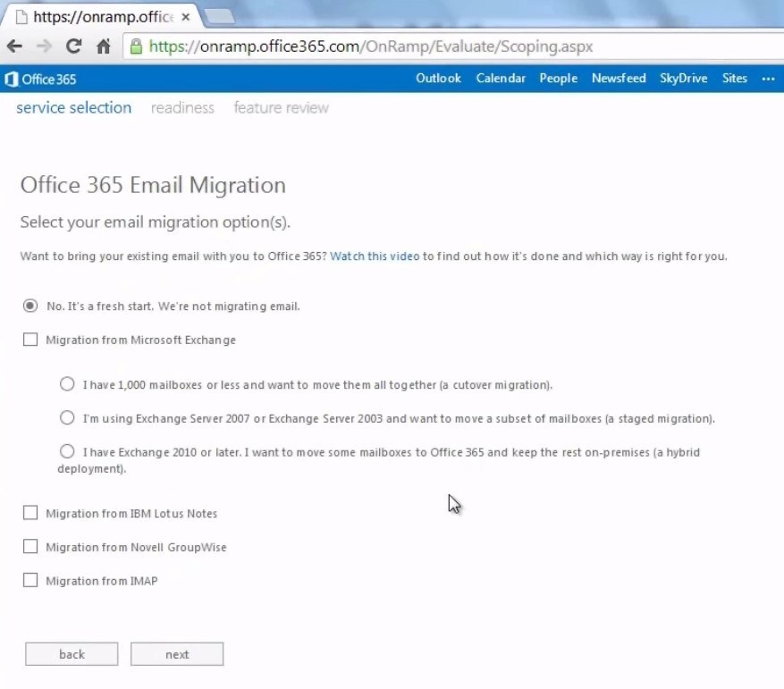This screenshot has width=784, height=689.
Task: Open Sites in the top navigation
Action: [734, 79]
